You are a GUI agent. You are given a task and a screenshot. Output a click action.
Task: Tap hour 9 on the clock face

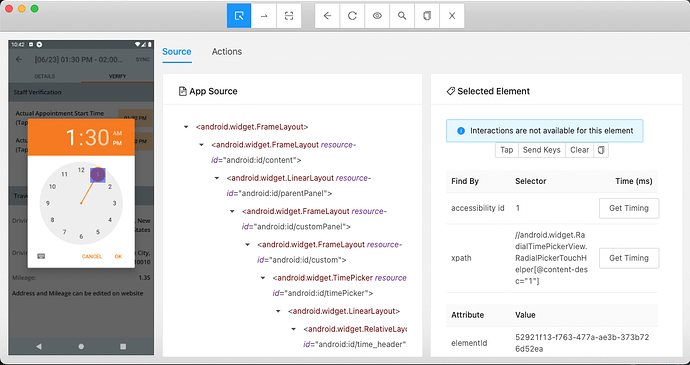click(48, 203)
